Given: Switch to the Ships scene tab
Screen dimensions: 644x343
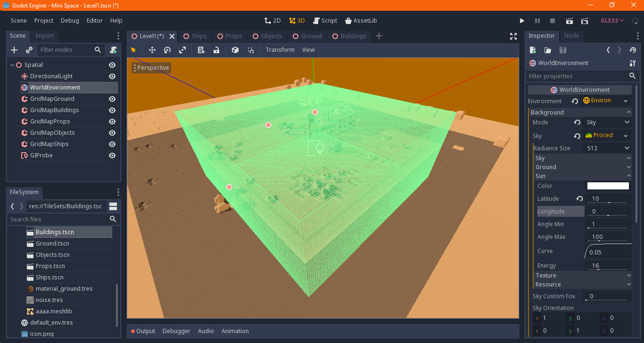Looking at the screenshot, I should click(x=195, y=36).
